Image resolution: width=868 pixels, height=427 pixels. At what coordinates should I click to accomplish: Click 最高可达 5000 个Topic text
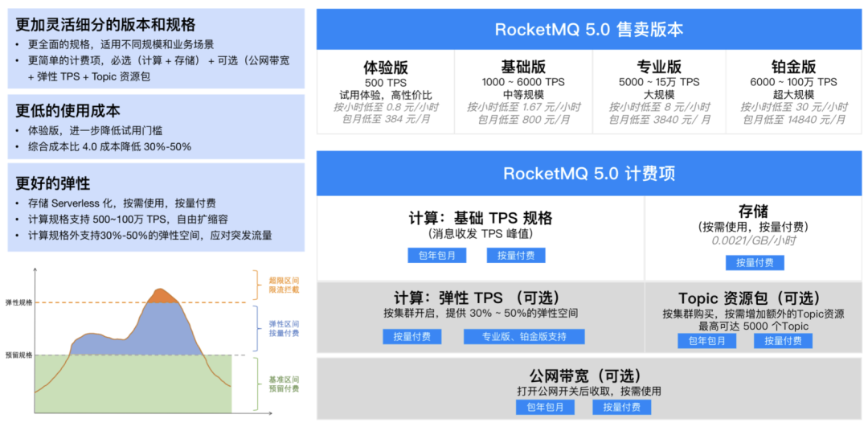(755, 326)
